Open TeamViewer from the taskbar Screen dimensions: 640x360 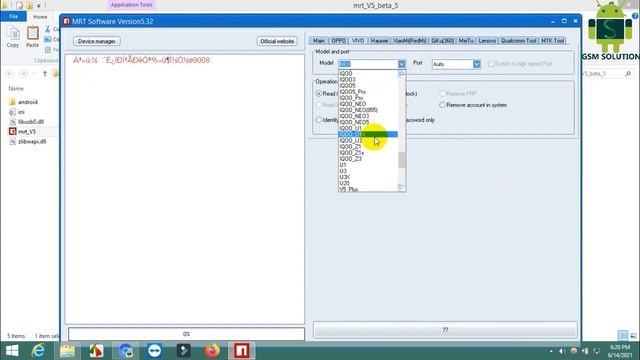coord(154,351)
